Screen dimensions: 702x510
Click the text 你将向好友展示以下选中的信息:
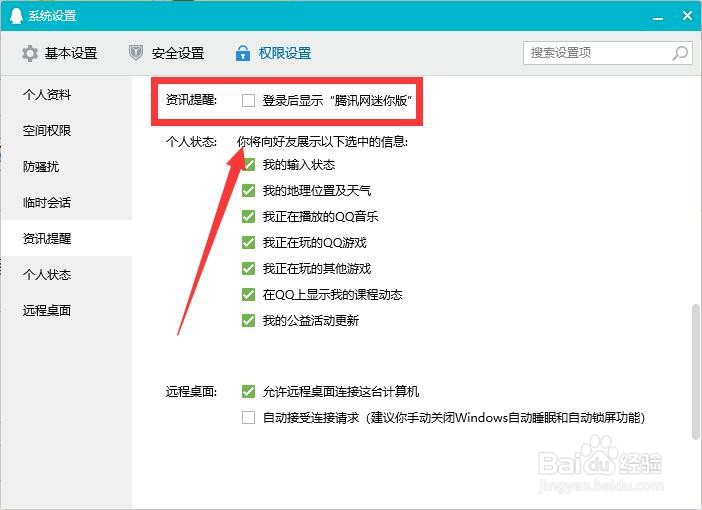pos(323,142)
